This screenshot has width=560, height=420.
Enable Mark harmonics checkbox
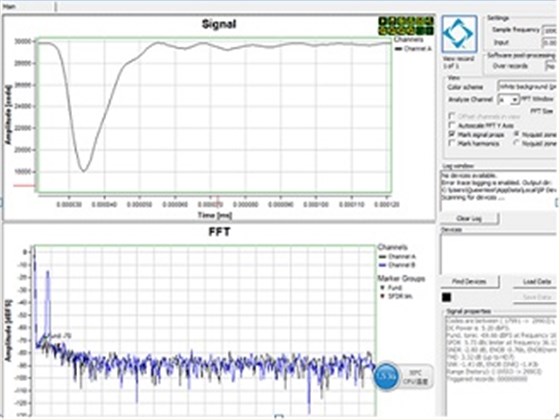coord(452,143)
